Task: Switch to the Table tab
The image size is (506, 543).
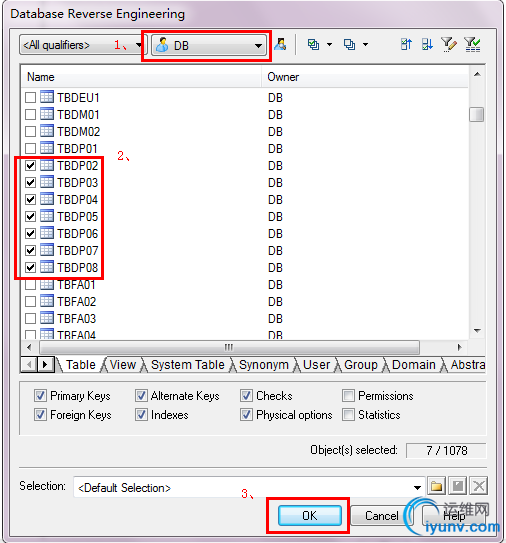Action: [x=81, y=365]
